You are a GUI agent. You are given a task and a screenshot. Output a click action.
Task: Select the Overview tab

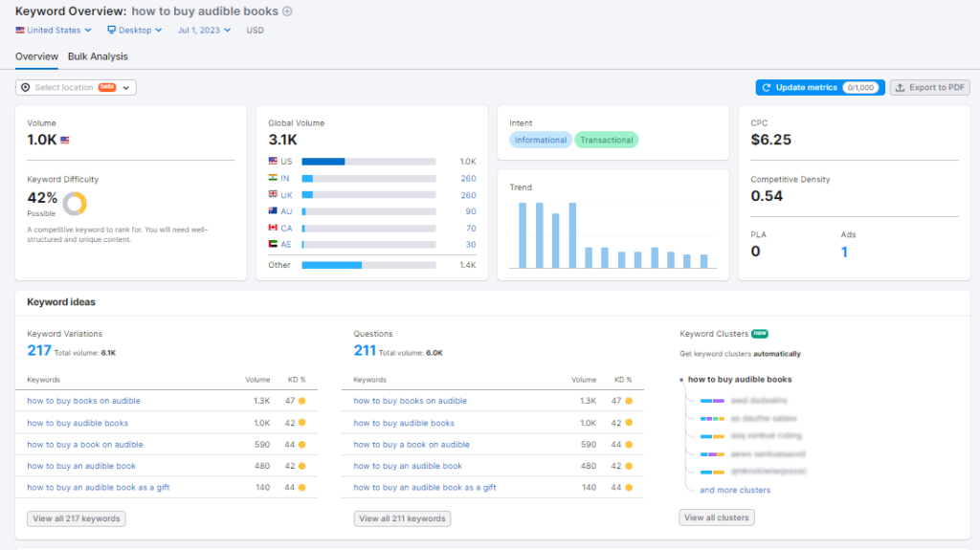36,56
